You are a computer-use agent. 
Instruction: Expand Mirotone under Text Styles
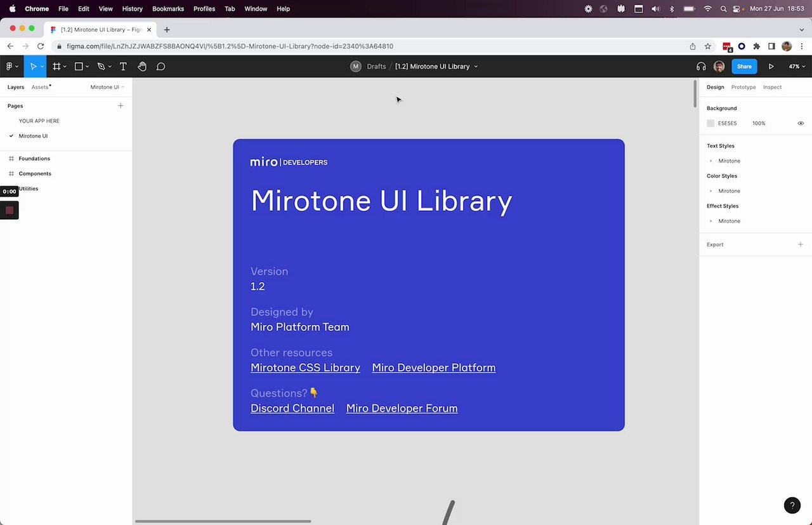pos(710,161)
